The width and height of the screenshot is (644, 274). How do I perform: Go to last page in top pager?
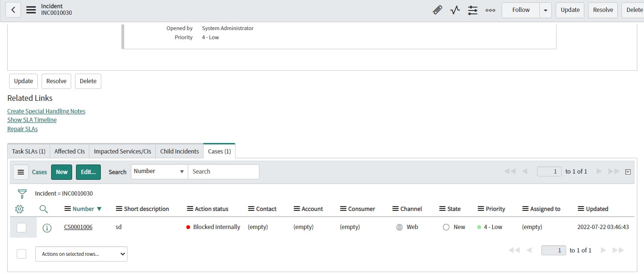point(614,171)
